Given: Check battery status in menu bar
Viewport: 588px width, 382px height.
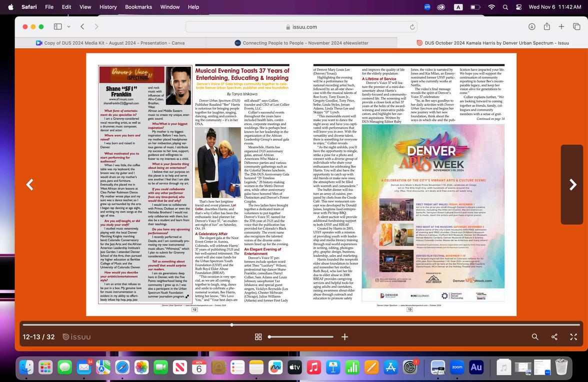Looking at the screenshot, I should click(x=475, y=7).
